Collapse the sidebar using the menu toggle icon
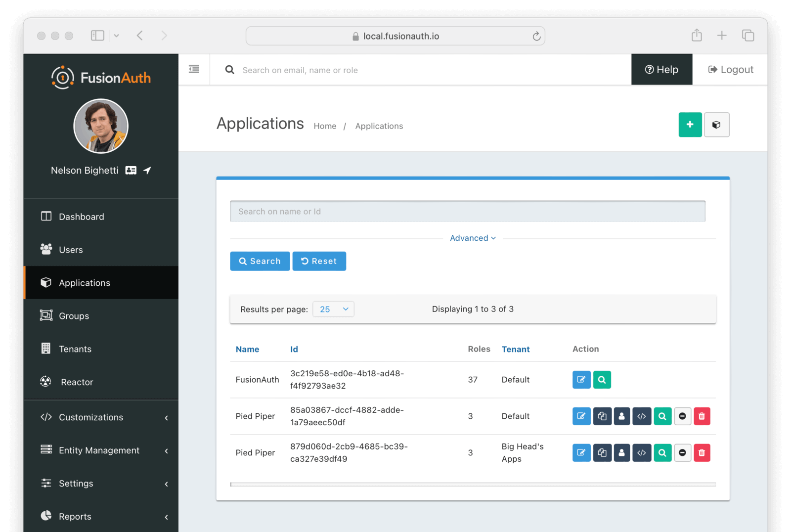 (194, 69)
